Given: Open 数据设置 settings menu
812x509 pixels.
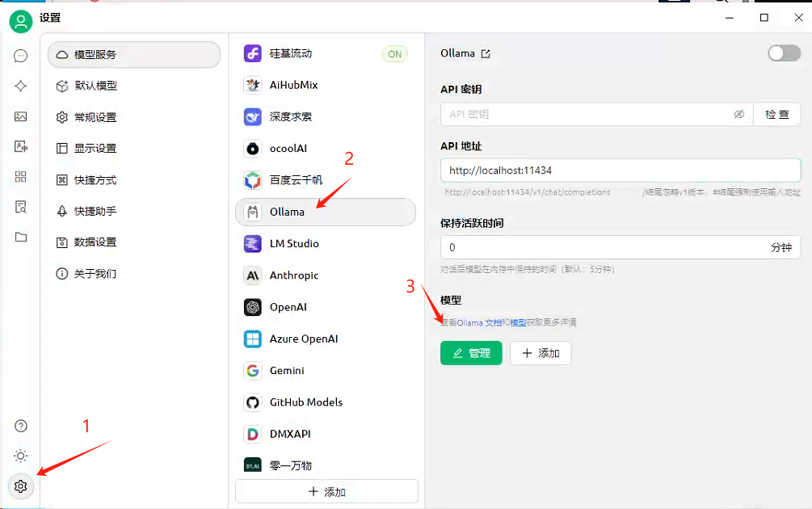Looking at the screenshot, I should click(x=134, y=242).
